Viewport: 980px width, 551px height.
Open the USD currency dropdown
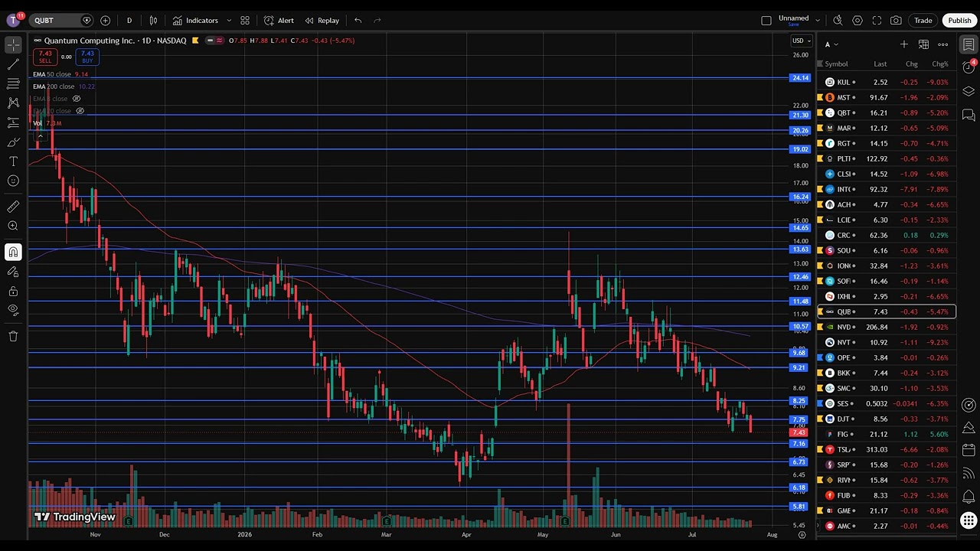801,41
